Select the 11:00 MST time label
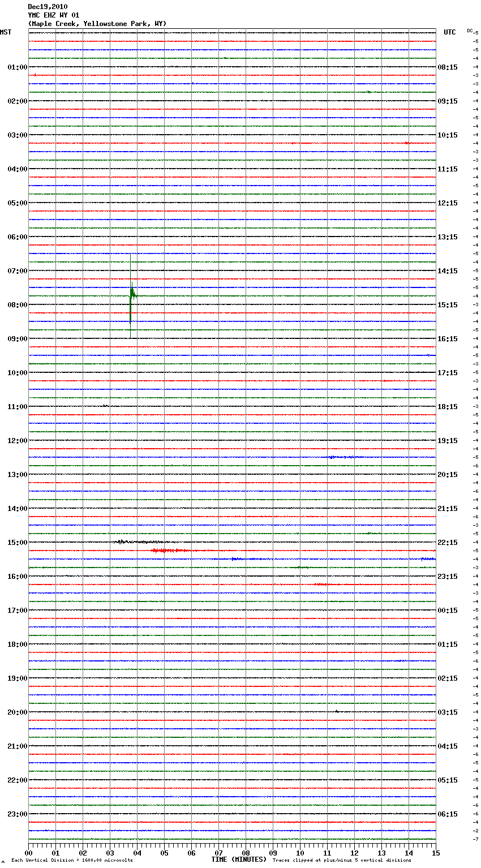 point(18,407)
